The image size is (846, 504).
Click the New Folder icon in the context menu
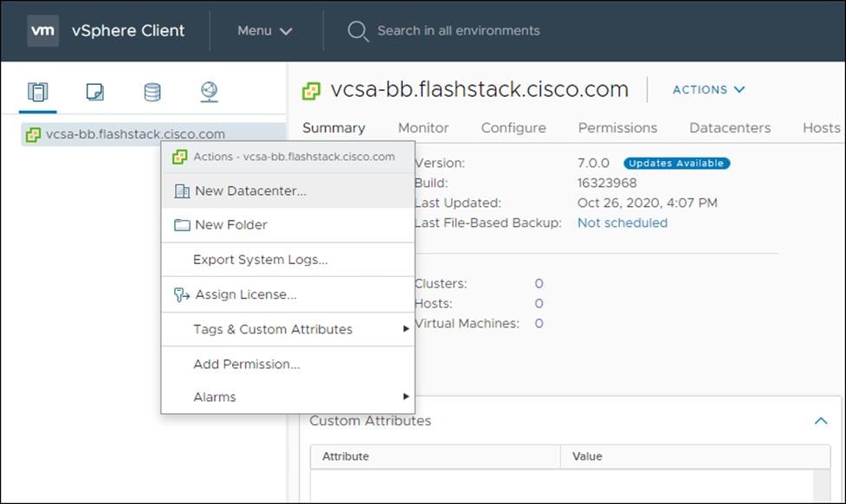coord(182,225)
